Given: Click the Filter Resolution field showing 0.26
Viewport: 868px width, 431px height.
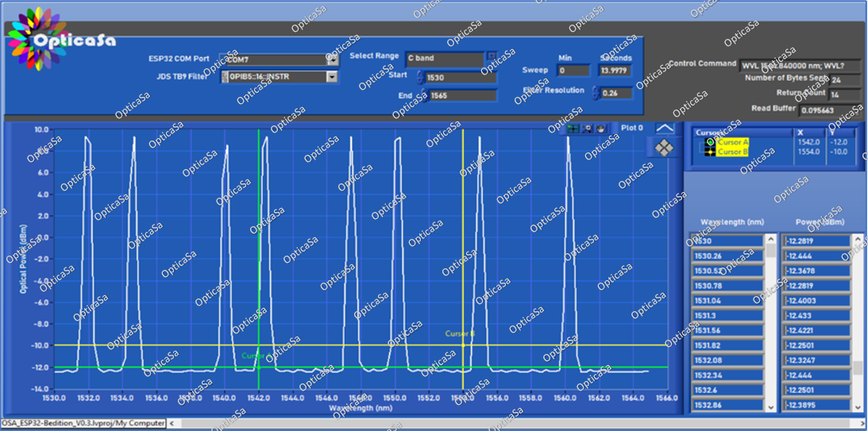Looking at the screenshot, I should coord(617,92).
